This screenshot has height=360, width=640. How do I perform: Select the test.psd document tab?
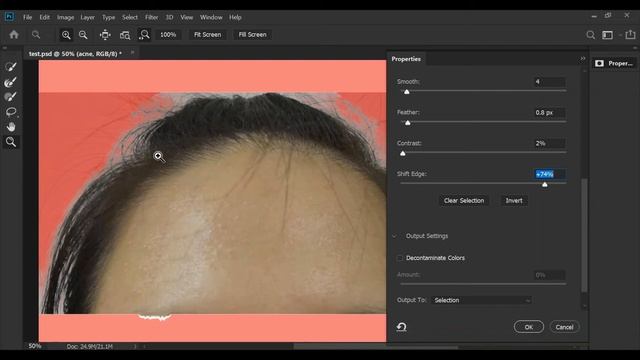(76, 53)
